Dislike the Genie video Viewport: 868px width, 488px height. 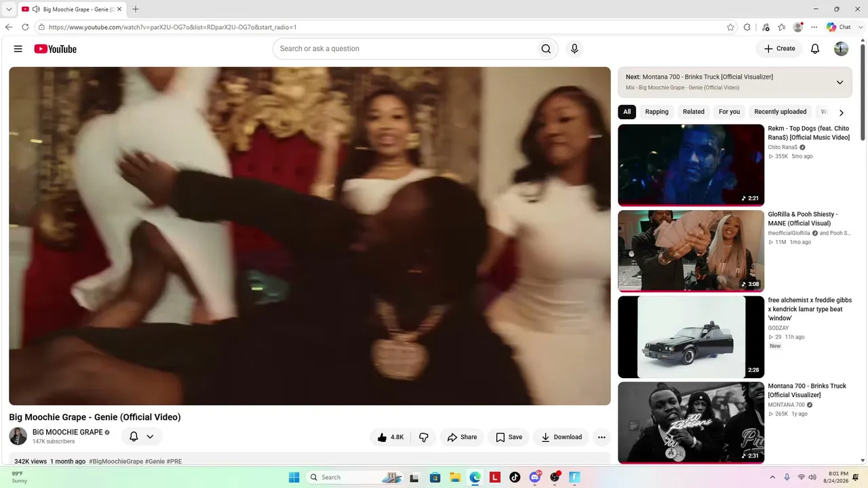[x=424, y=437]
